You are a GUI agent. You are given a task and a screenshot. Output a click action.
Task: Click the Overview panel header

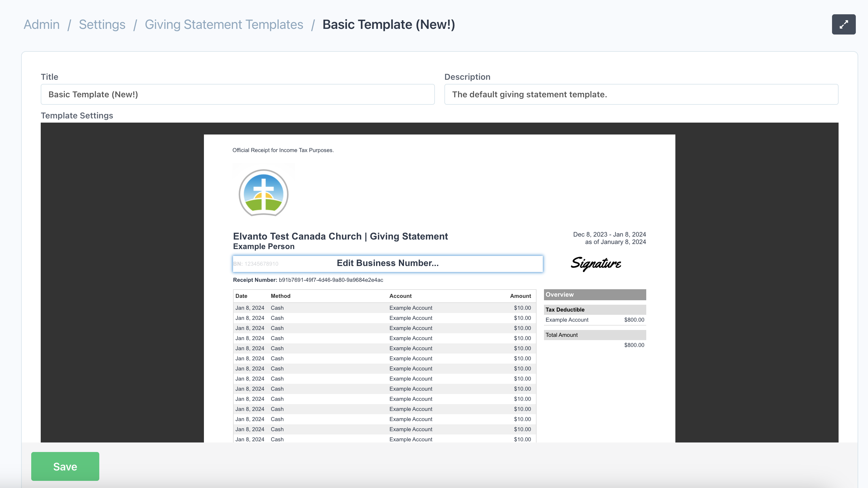pyautogui.click(x=595, y=294)
